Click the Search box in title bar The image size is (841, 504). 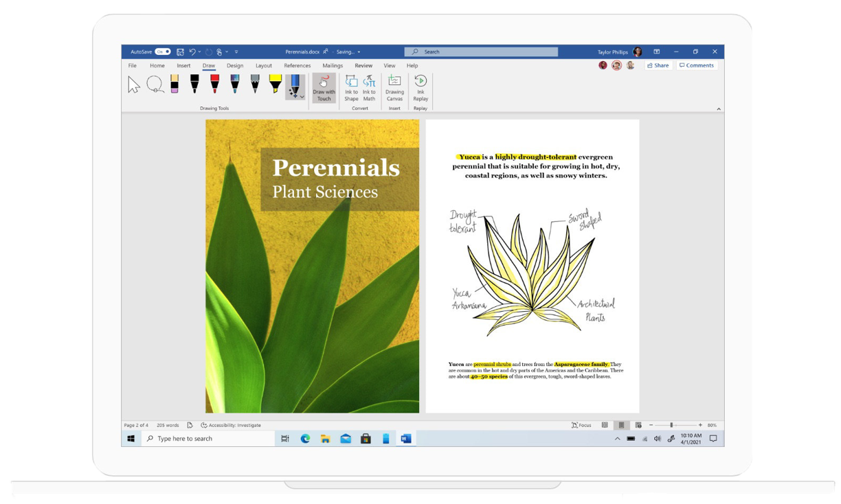pyautogui.click(x=481, y=51)
